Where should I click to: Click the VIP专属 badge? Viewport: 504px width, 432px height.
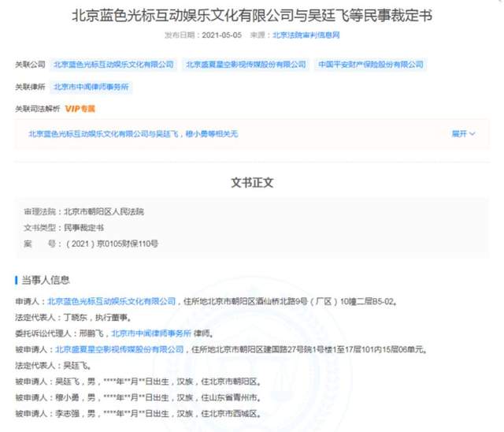(80, 109)
